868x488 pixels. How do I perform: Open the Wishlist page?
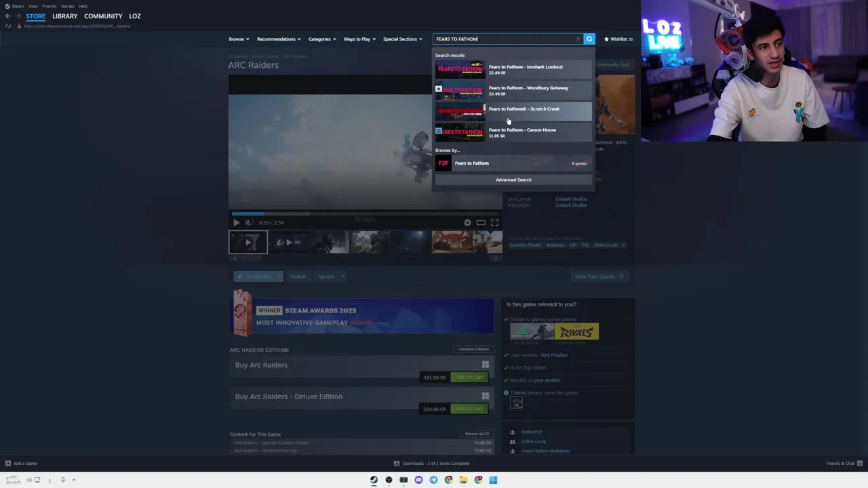(618, 39)
